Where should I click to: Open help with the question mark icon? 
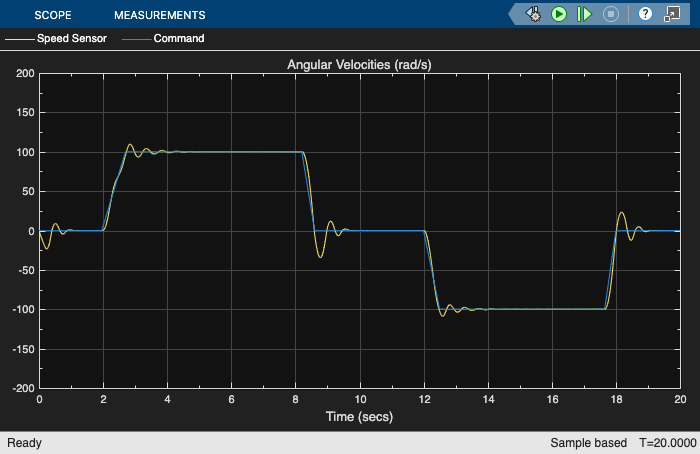[x=645, y=14]
